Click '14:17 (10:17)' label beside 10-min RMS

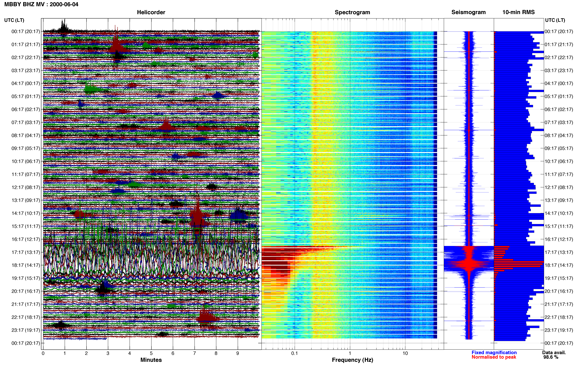tap(559, 213)
